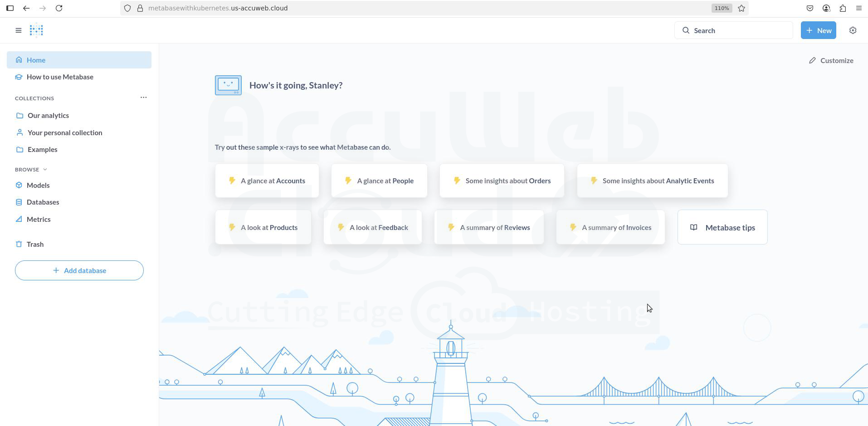The image size is (868, 426).
Task: Browse Metrics in the sidebar
Action: [79, 219]
